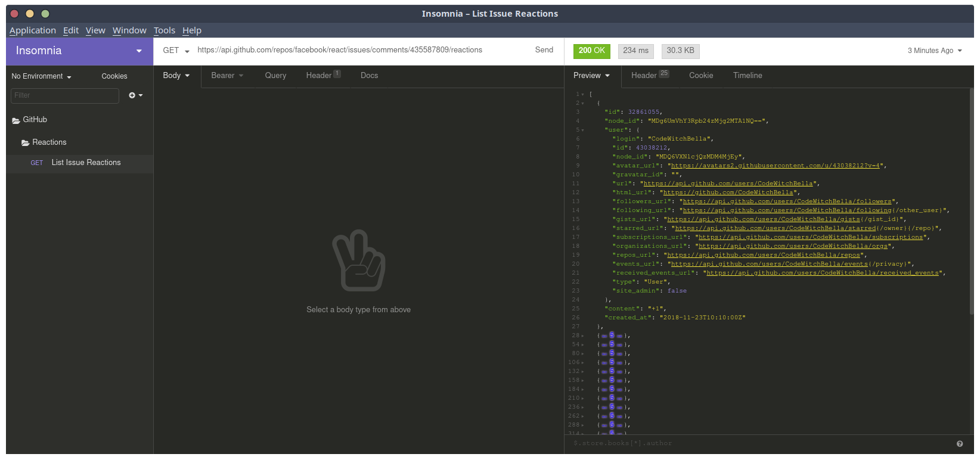
Task: Expand the folded object at line 210
Action: (x=583, y=398)
